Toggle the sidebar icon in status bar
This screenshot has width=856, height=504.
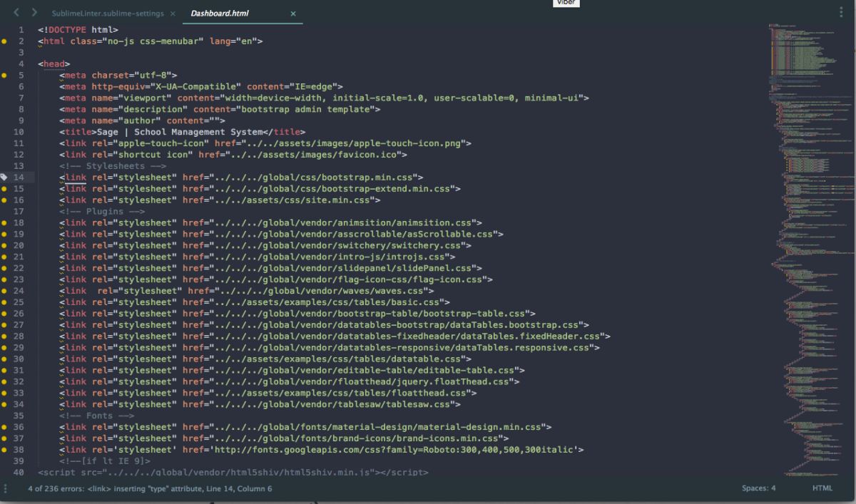tap(6, 488)
